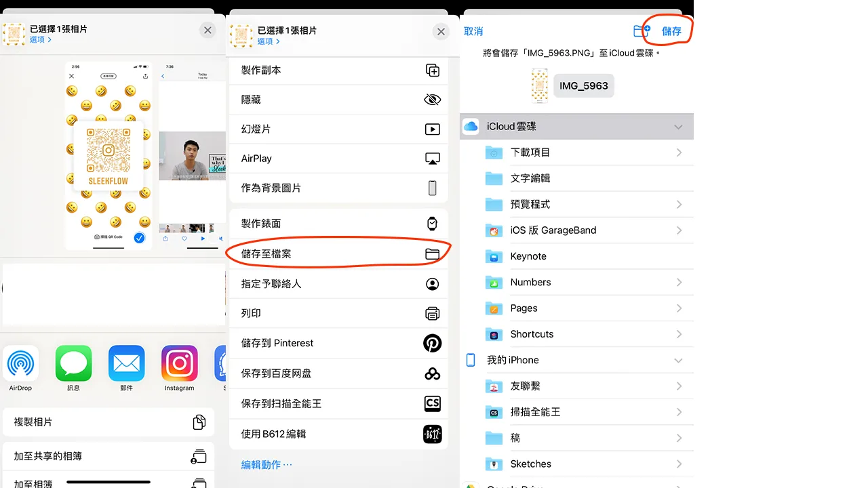Choose 使用 B612 編輯 action
The image size is (868, 488).
click(338, 434)
